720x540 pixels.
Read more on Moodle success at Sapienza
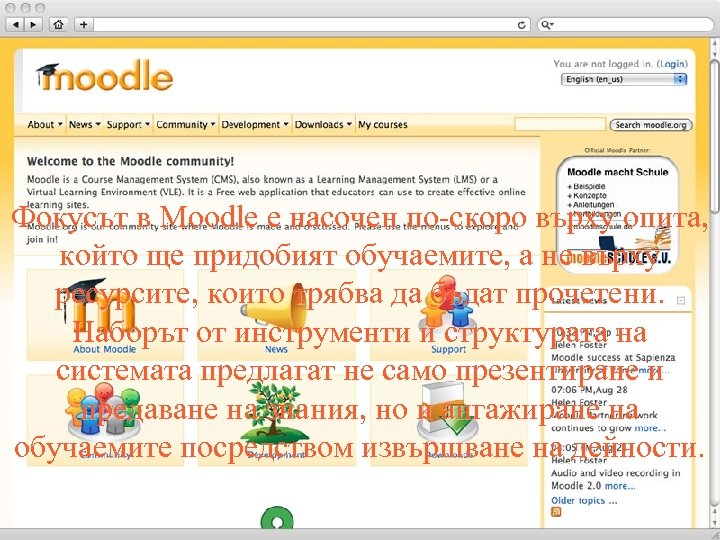(x=654, y=370)
